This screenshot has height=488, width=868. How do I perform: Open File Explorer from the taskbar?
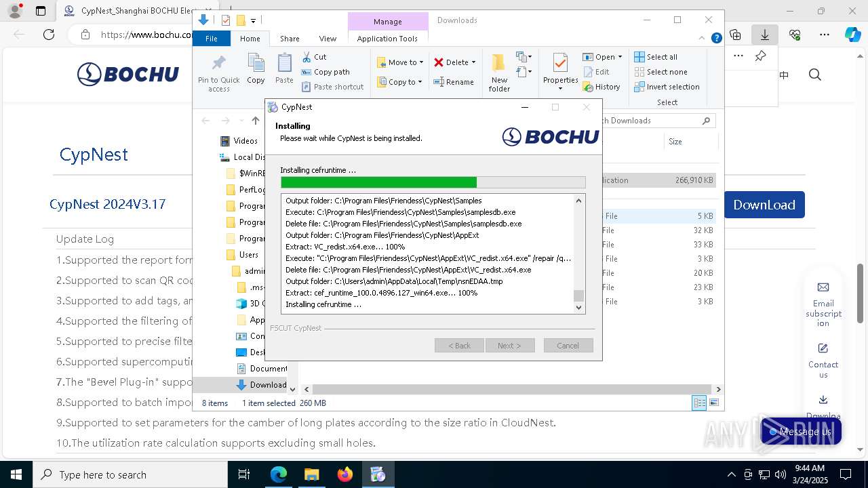coord(312,474)
